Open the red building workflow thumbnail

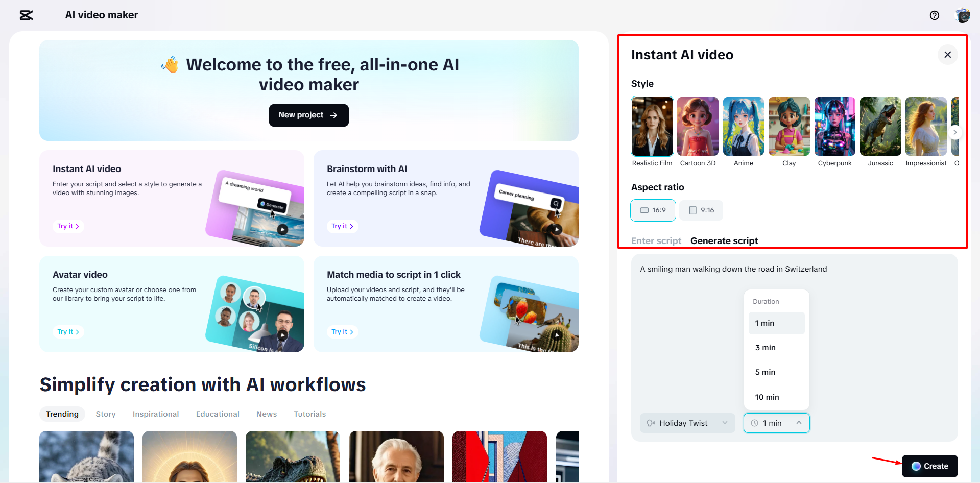click(499, 456)
